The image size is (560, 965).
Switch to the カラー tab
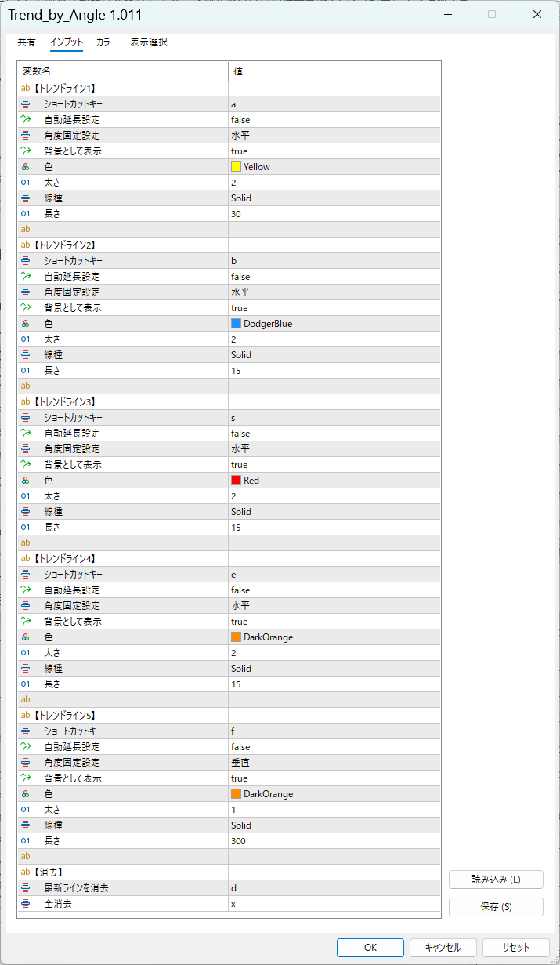coord(106,42)
